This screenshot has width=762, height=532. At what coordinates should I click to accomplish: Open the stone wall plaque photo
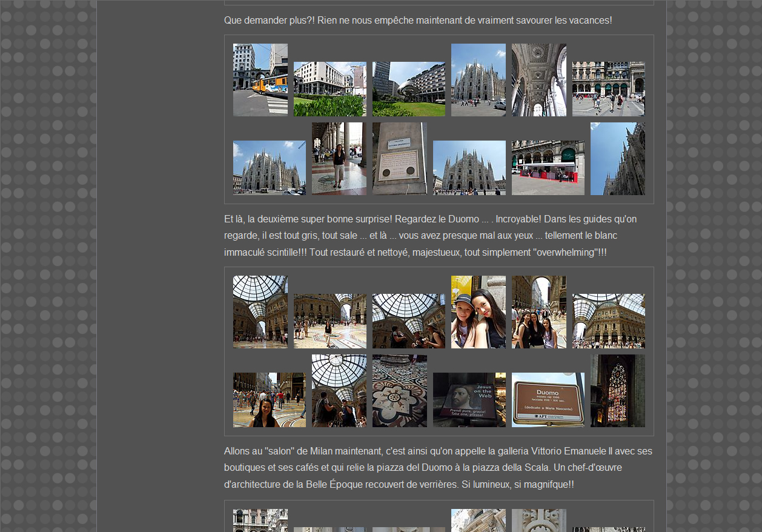399,158
